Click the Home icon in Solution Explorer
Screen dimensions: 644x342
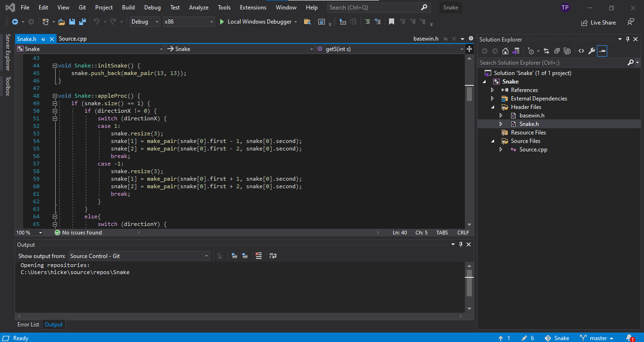pyautogui.click(x=505, y=51)
